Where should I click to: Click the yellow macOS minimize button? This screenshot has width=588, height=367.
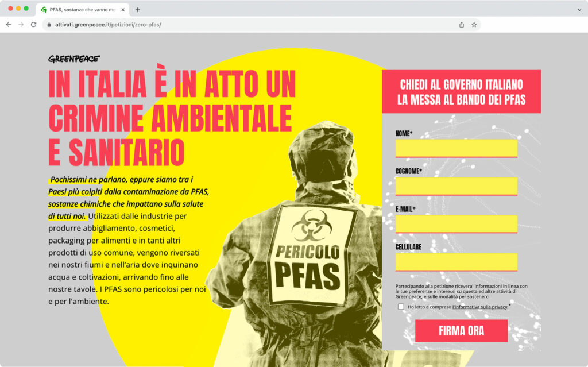pos(18,9)
